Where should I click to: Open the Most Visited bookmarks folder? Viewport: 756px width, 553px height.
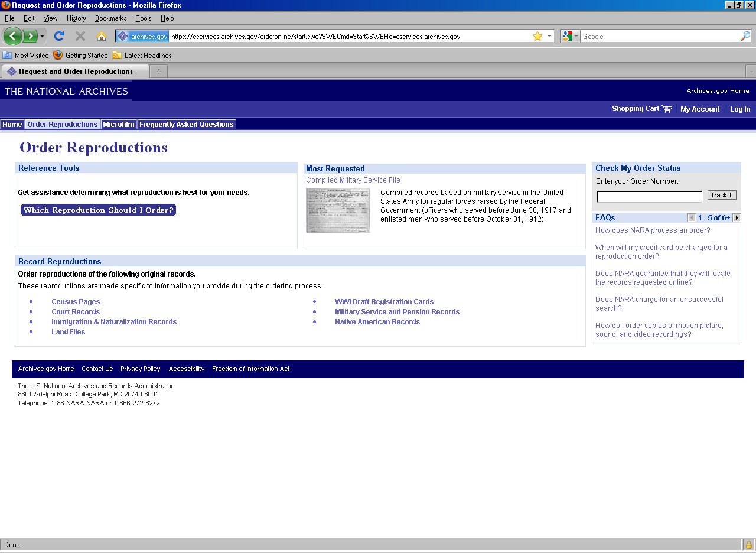click(26, 55)
